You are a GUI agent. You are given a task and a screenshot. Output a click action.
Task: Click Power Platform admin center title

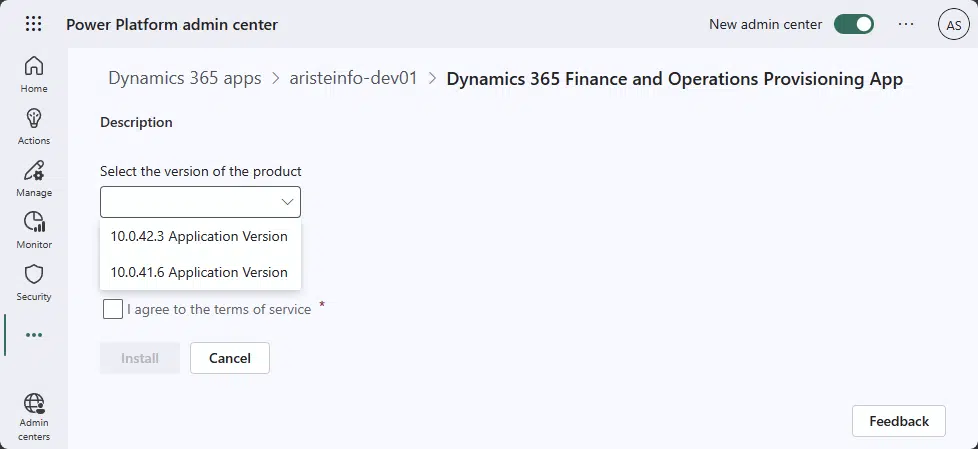(x=172, y=24)
